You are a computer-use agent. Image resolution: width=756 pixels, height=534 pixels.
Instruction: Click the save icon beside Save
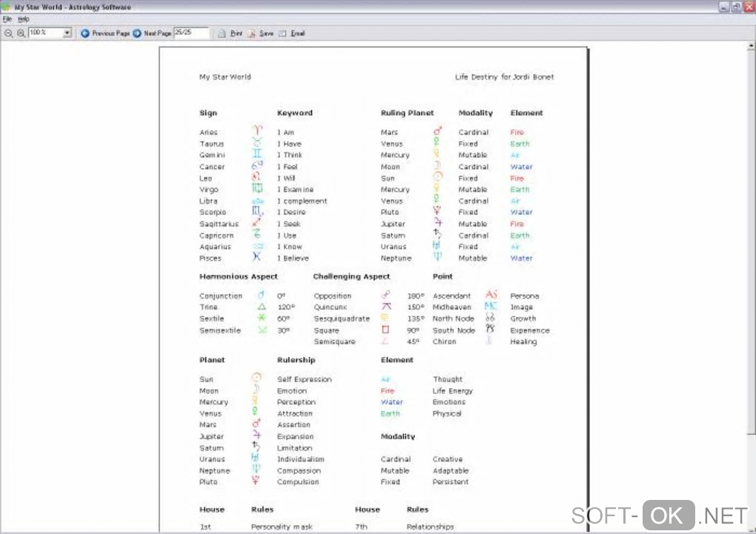tap(252, 33)
